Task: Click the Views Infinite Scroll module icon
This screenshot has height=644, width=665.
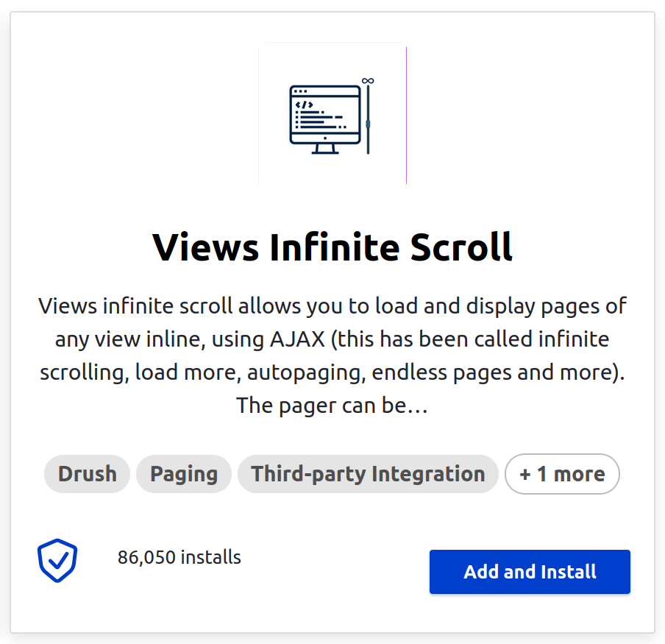Action: pos(332,114)
